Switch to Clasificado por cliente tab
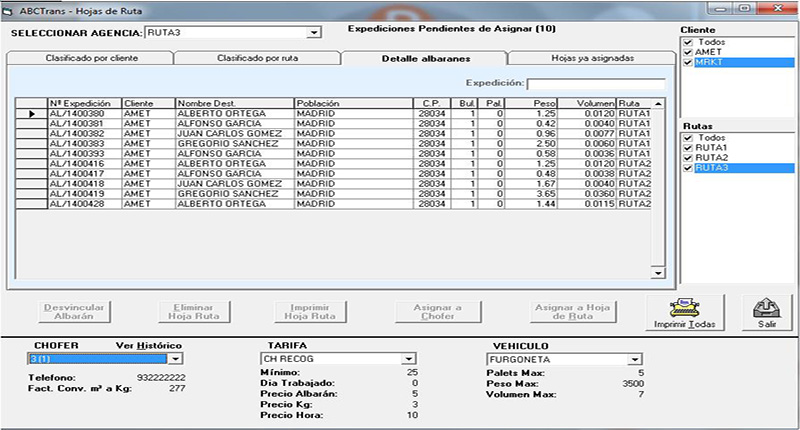Image resolution: width=800 pixels, height=430 pixels. pos(91,58)
